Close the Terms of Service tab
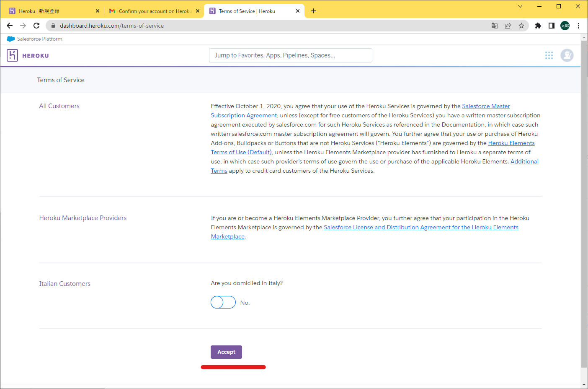This screenshot has height=389, width=588. click(298, 11)
